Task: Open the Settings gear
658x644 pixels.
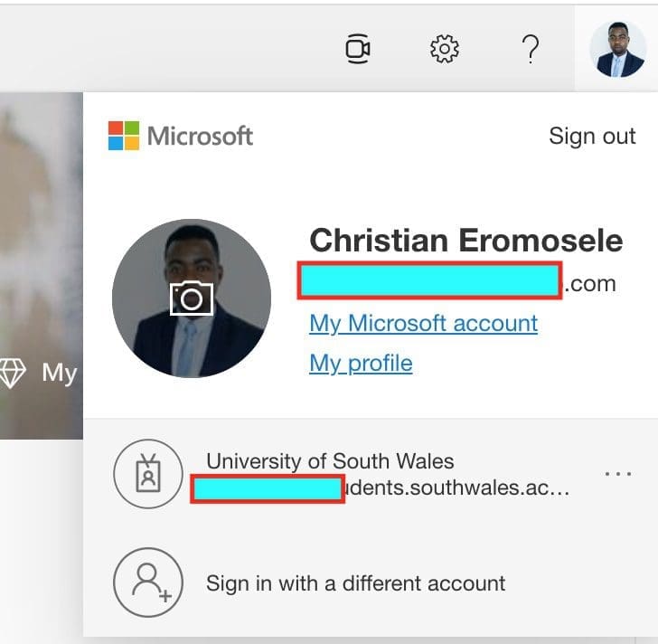Action: point(444,49)
